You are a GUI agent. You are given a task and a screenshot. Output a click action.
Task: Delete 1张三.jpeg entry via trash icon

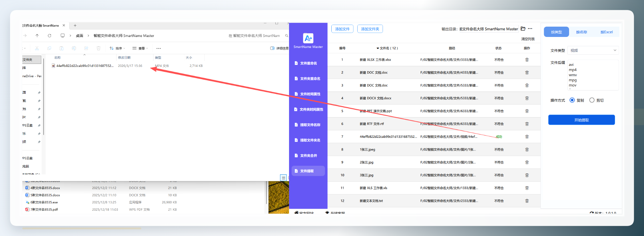coord(527,149)
